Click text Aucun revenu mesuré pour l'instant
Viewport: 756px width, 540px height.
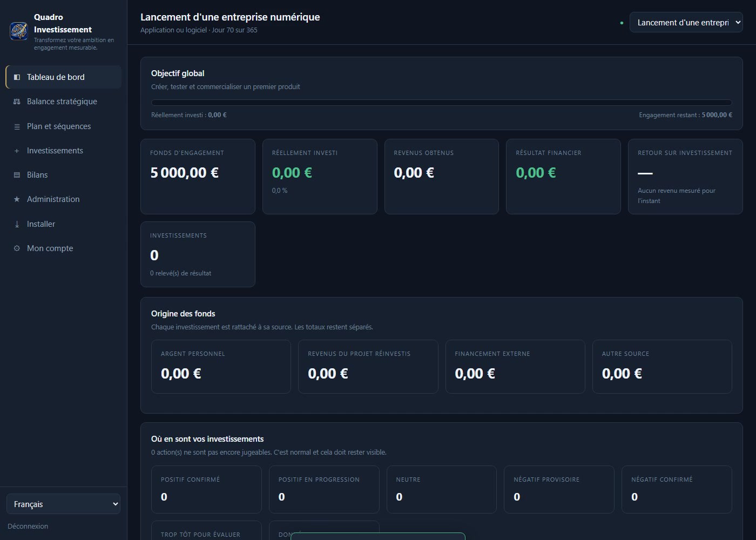(x=677, y=195)
